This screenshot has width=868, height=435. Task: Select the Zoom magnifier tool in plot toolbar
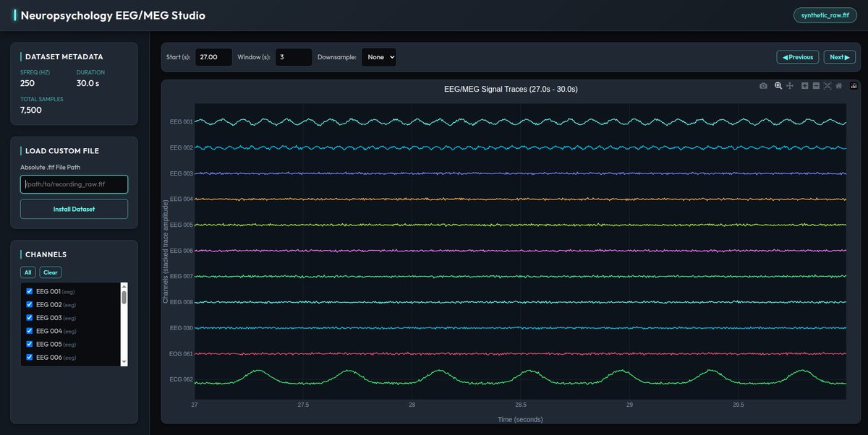(x=778, y=86)
